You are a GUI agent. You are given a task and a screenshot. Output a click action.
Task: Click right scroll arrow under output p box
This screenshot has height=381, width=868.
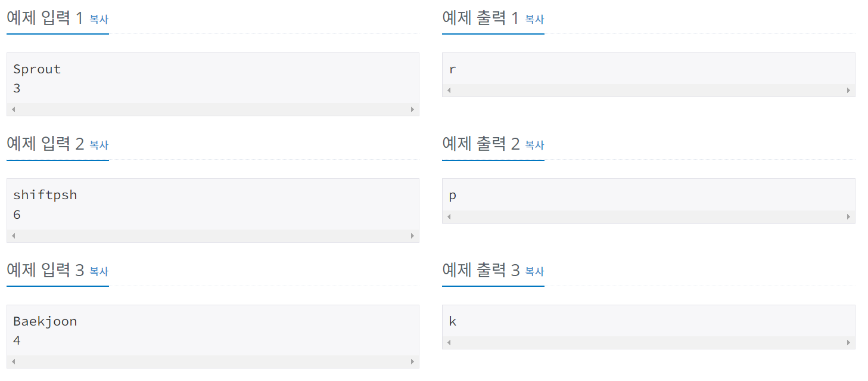pos(848,216)
